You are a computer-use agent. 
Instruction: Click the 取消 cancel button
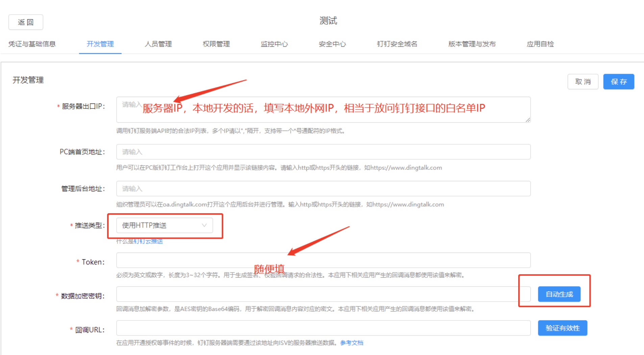point(583,82)
